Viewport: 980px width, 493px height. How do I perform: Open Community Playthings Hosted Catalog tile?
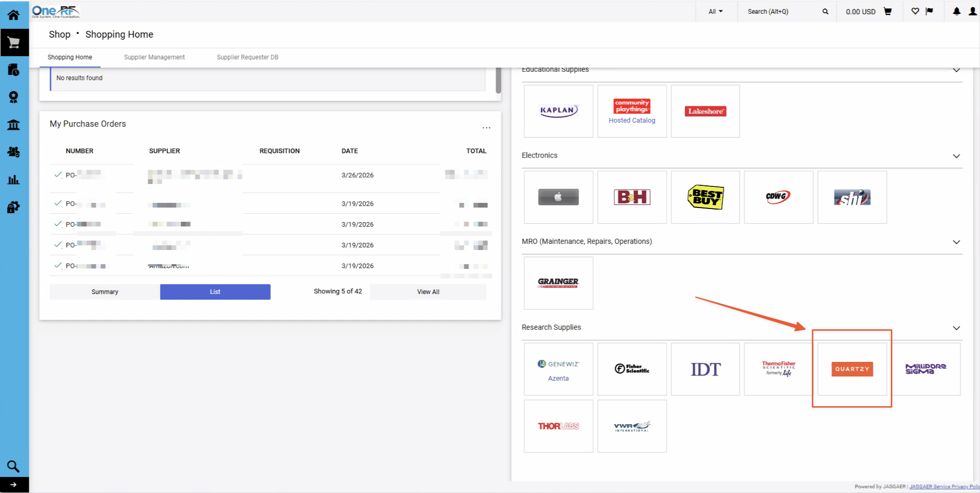tap(632, 111)
